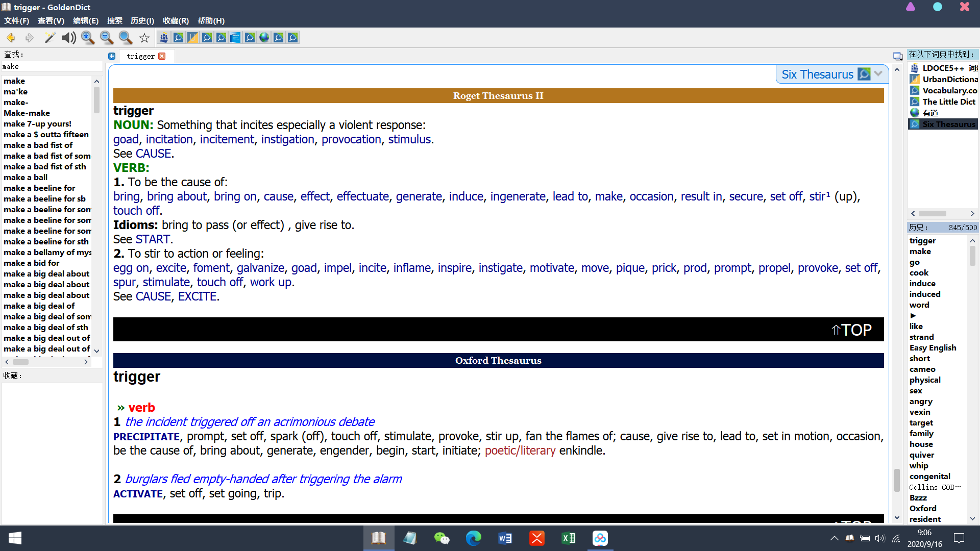Jump to Vocabulary.com in found list
The width and height of the screenshot is (980, 551).
(x=943, y=90)
